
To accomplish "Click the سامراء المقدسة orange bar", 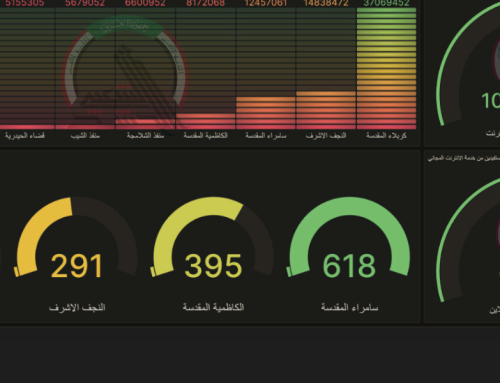I will click(265, 113).
